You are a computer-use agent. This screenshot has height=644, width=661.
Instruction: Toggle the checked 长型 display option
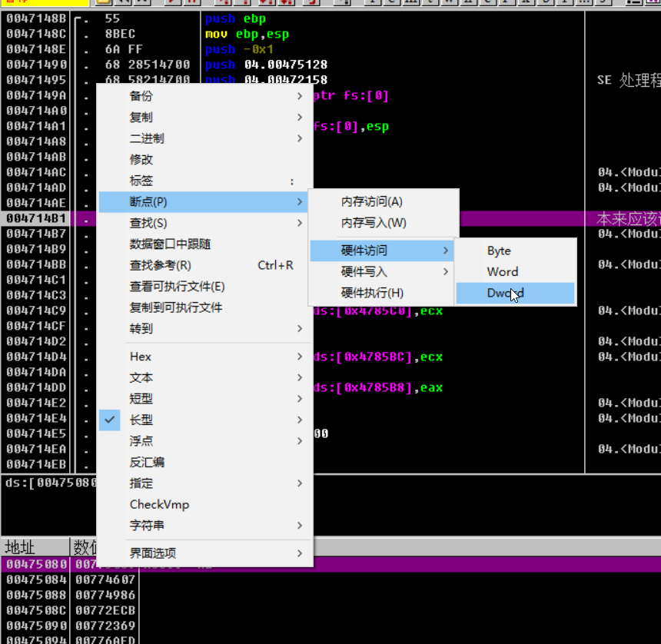pyautogui.click(x=206, y=420)
